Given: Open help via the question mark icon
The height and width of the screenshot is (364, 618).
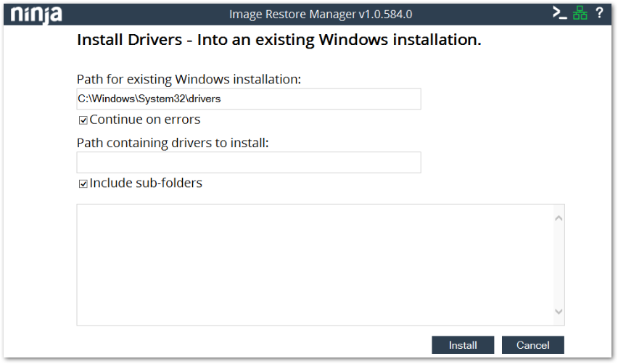Looking at the screenshot, I should [599, 12].
